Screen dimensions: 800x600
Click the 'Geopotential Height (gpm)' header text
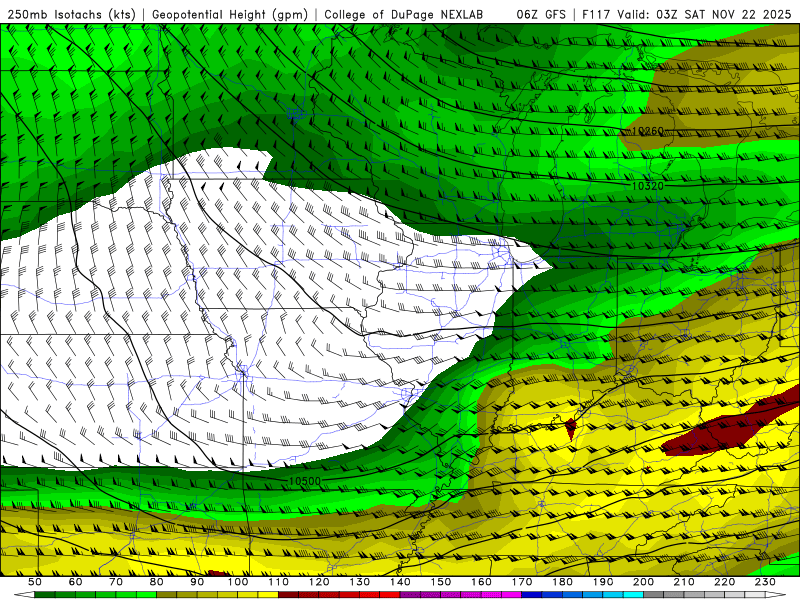point(230,15)
